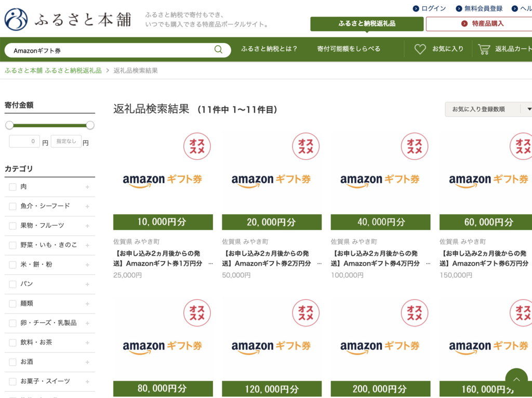Open the 60,000円分 Amazon gift thumbnail

coord(486,180)
